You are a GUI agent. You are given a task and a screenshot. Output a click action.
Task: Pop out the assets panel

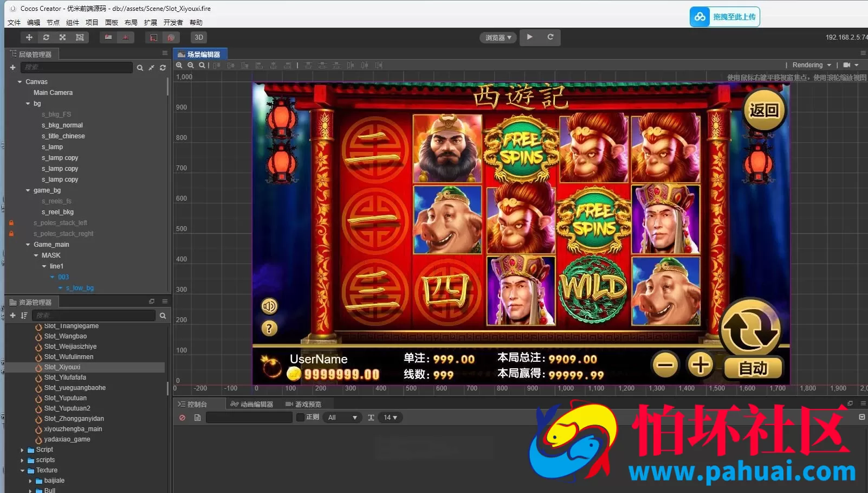click(x=152, y=302)
